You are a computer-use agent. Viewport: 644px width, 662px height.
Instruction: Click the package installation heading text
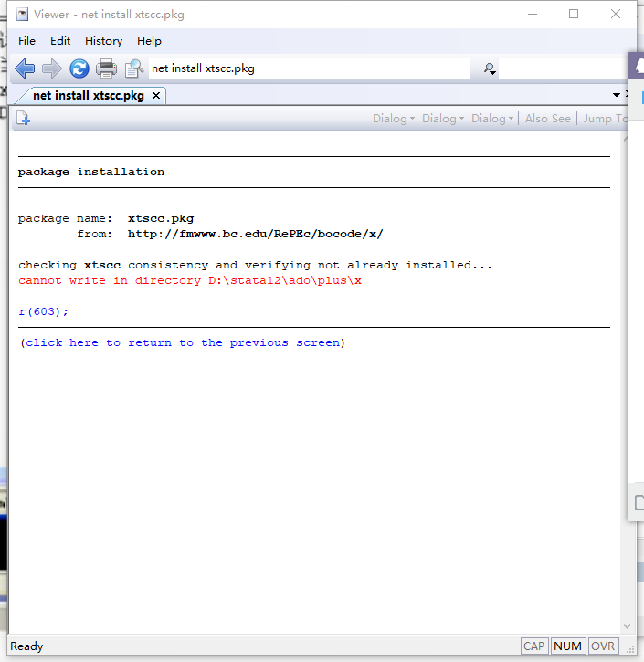pos(91,172)
